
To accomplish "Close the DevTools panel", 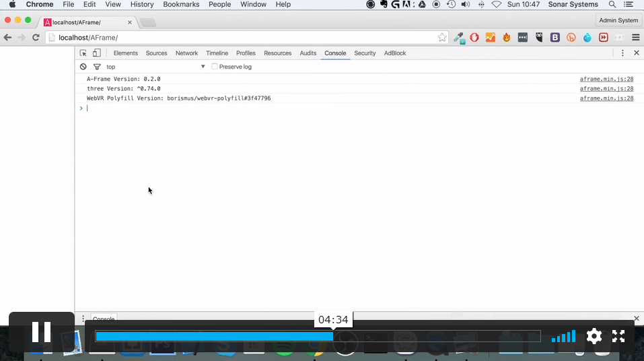I will pyautogui.click(x=637, y=53).
